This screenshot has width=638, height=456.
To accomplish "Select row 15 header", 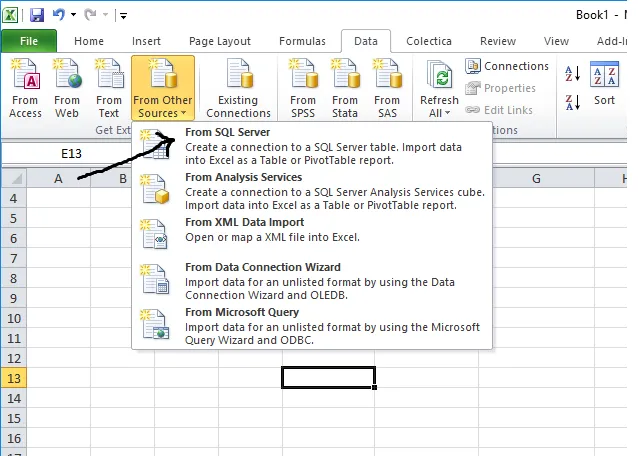I will (x=14, y=418).
